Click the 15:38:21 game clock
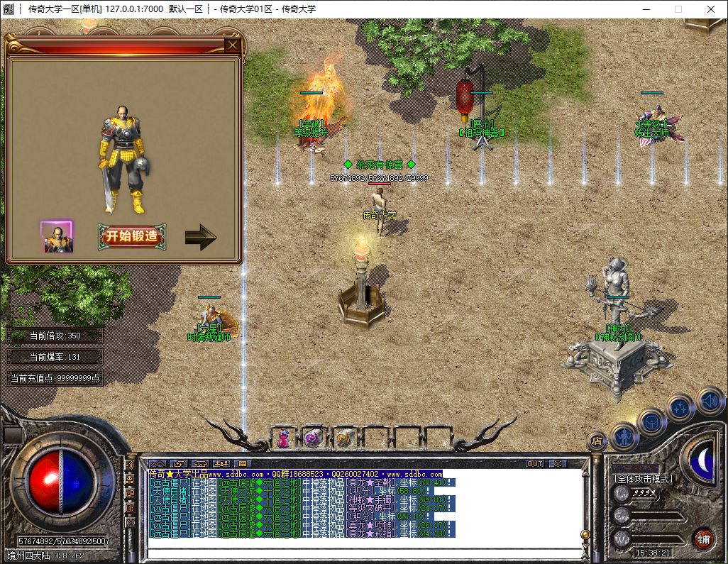This screenshot has height=564, width=728. pos(653,553)
